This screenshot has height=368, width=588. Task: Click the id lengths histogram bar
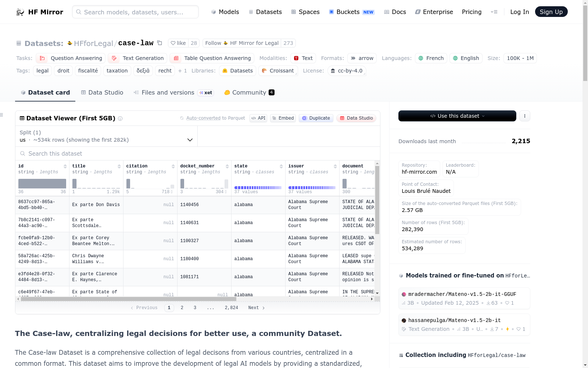42,184
